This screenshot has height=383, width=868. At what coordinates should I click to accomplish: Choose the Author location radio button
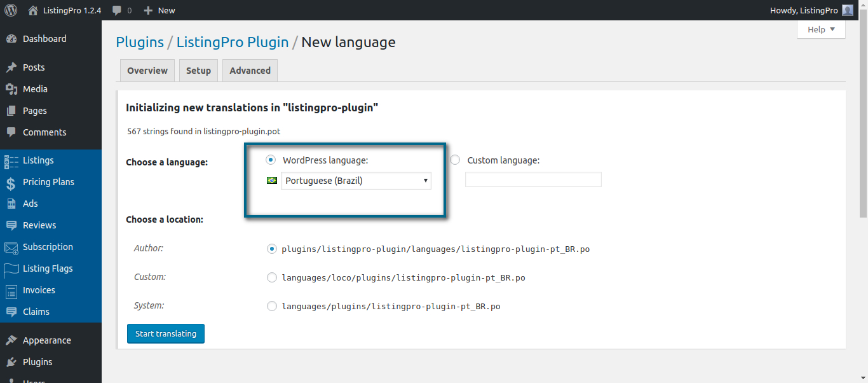272,249
